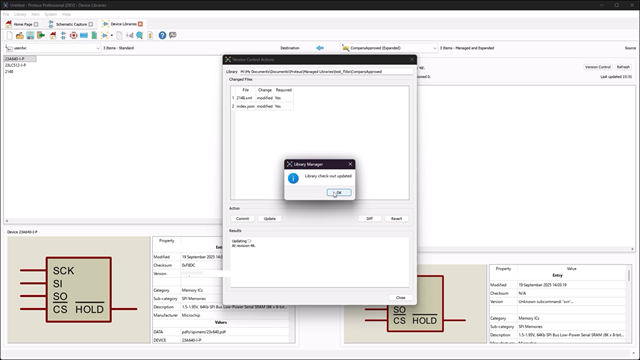Click the Results output text area

320,262
